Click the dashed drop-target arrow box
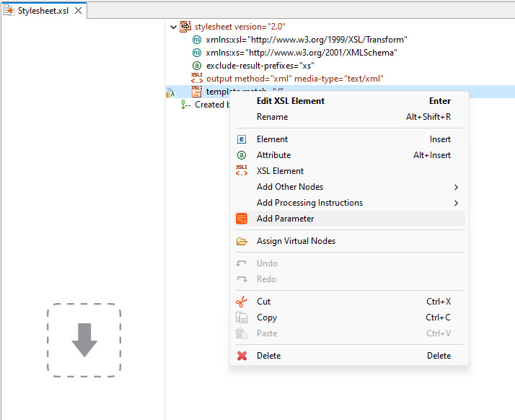This screenshot has height=420, width=515. pos(84,340)
